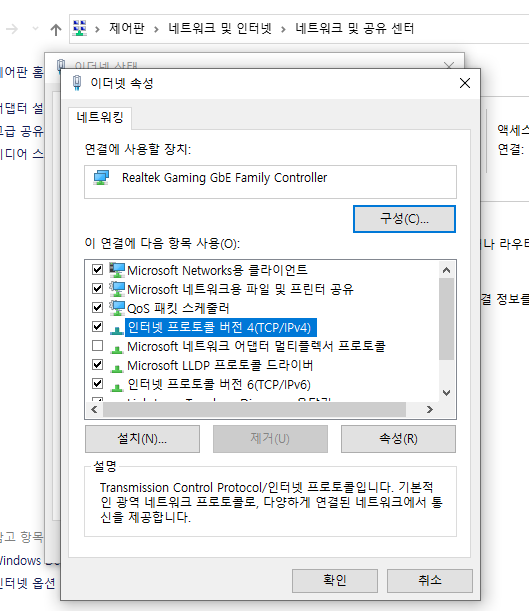Select 인터넷 프로토콜 버전 4(TCP/IPv4) item

pyautogui.click(x=220, y=327)
